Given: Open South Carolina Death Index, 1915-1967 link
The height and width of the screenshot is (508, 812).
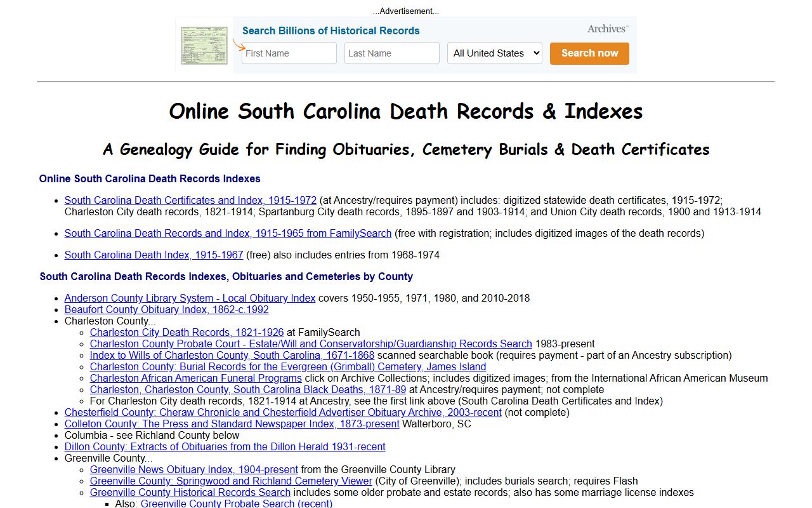Looking at the screenshot, I should coord(154,255).
